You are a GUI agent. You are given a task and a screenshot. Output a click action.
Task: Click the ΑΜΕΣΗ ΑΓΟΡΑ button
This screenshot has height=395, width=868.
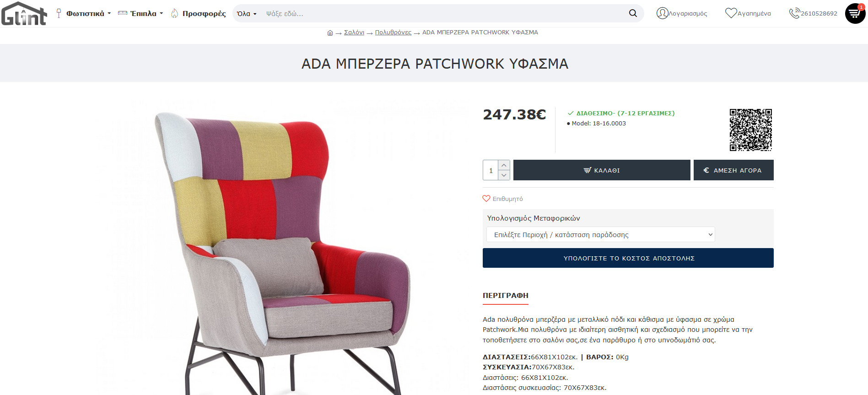[x=733, y=170]
